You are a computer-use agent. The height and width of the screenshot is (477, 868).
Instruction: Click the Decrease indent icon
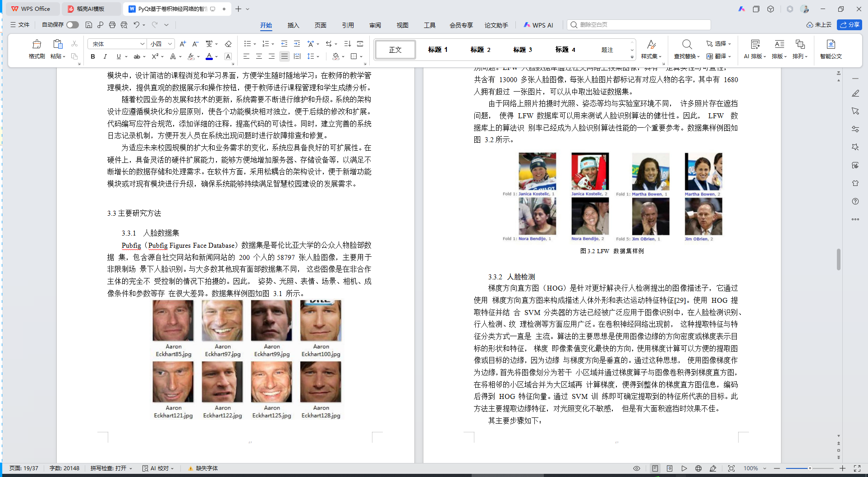click(x=284, y=44)
